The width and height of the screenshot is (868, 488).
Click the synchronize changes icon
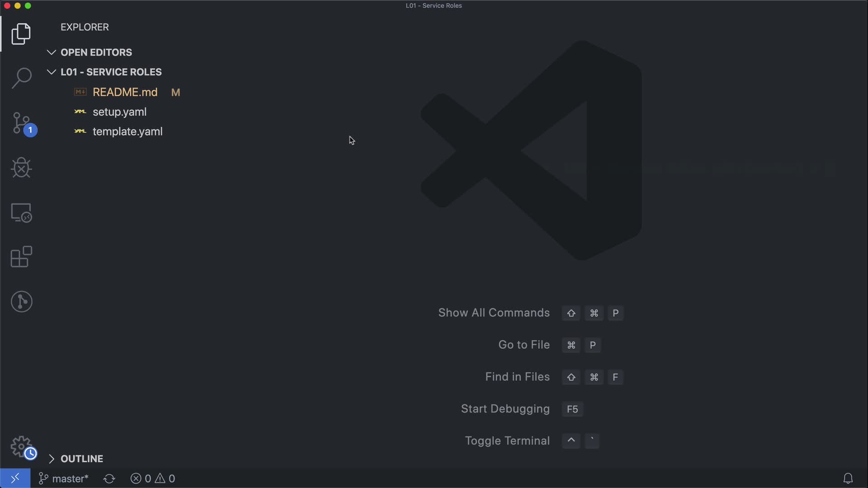(109, 479)
